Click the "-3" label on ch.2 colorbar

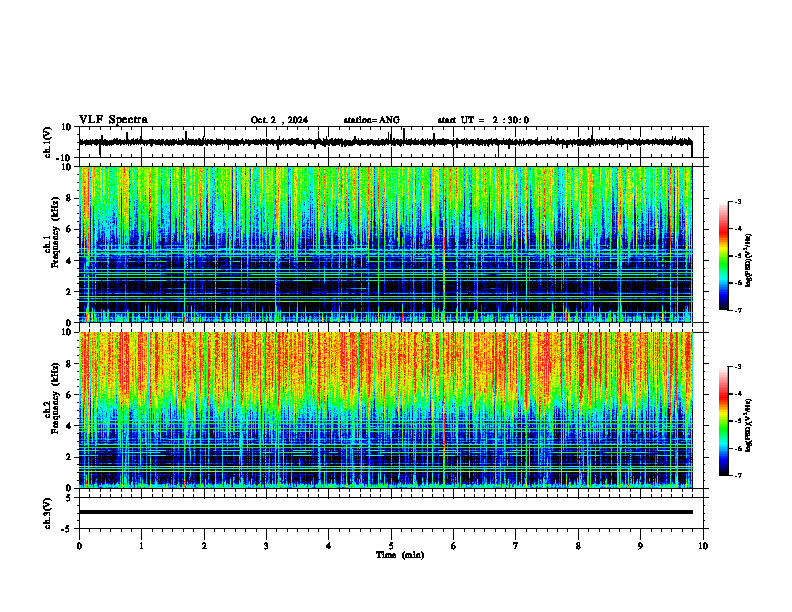pos(737,367)
